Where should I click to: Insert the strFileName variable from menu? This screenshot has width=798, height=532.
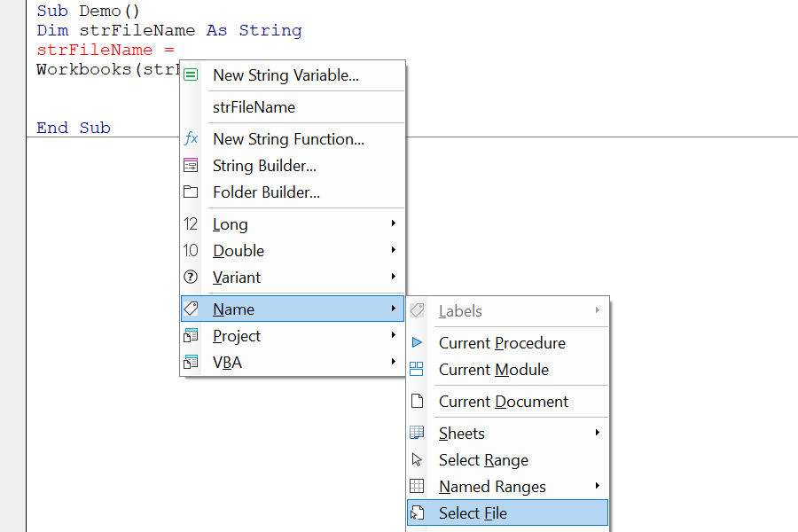(x=293, y=107)
